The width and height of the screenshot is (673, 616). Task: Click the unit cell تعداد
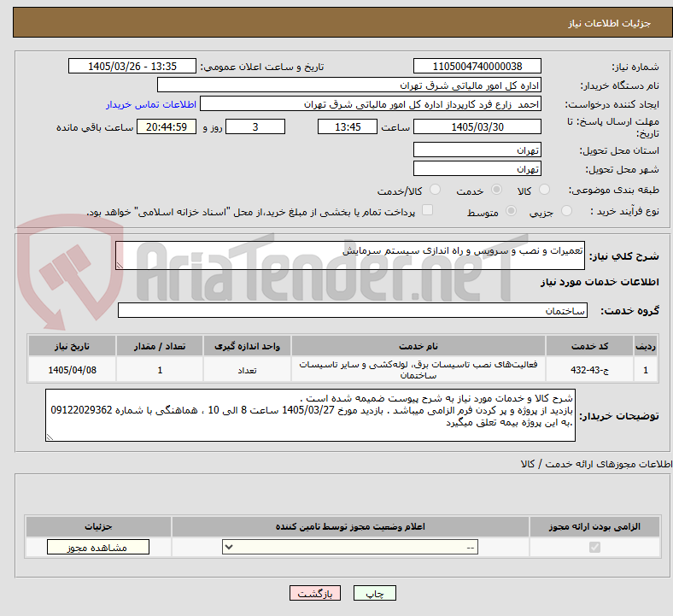click(247, 370)
